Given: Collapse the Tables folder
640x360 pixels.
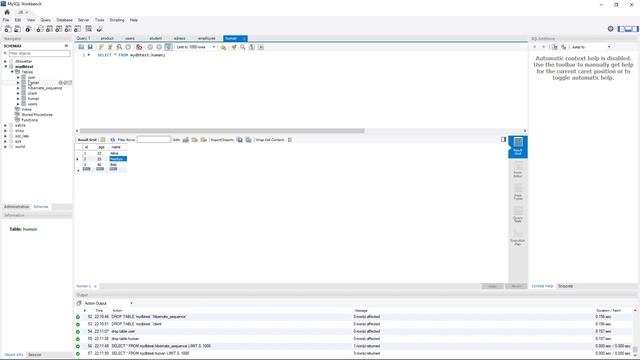Looking at the screenshot, I should (12, 72).
